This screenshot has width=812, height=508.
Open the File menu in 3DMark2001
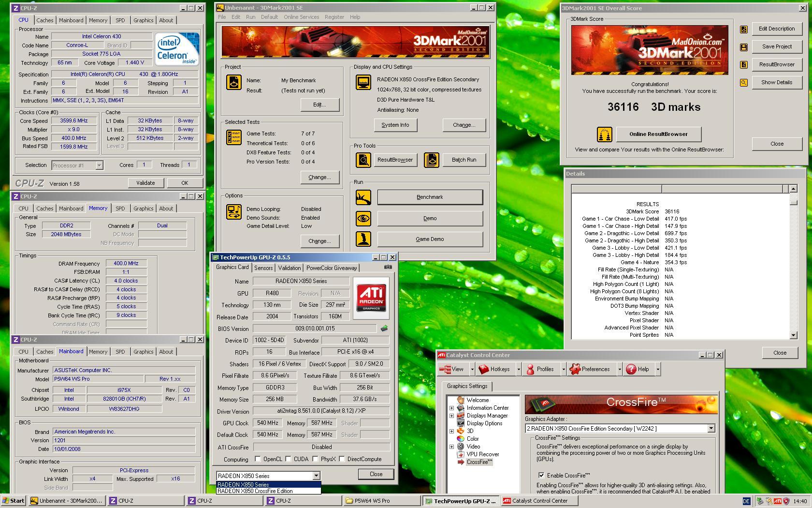coord(222,17)
